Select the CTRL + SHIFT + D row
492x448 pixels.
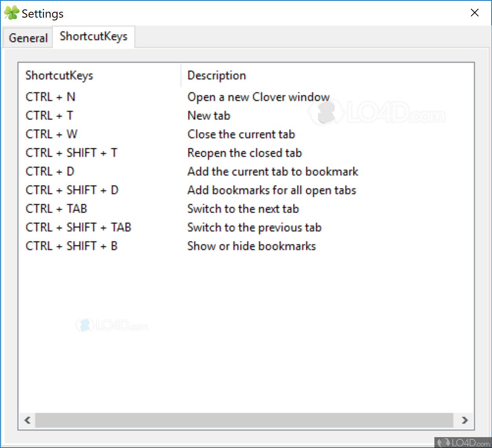pos(72,190)
